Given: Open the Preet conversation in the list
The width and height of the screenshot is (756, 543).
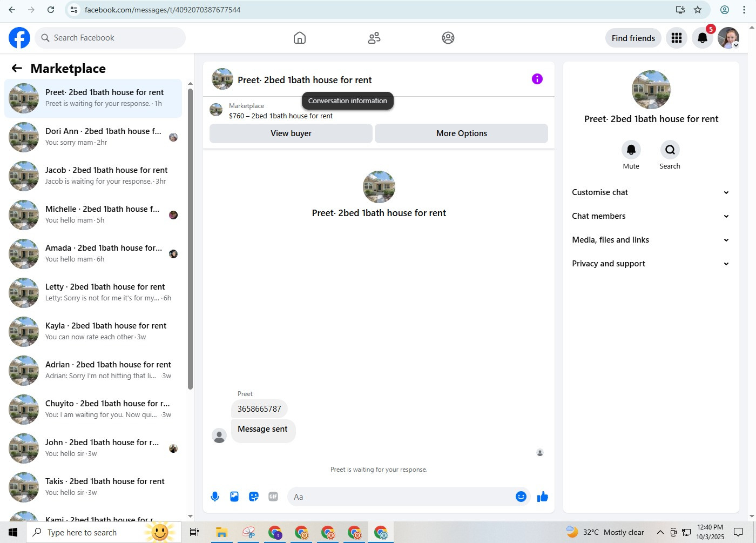Looking at the screenshot, I should [93, 98].
